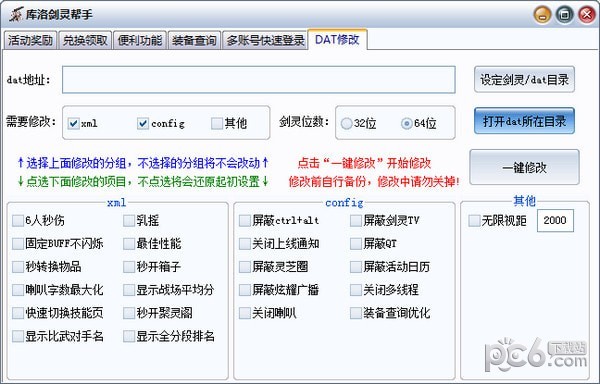Tick the 屏蔽活动日历 checkbox
The width and height of the screenshot is (600, 384).
click(356, 267)
